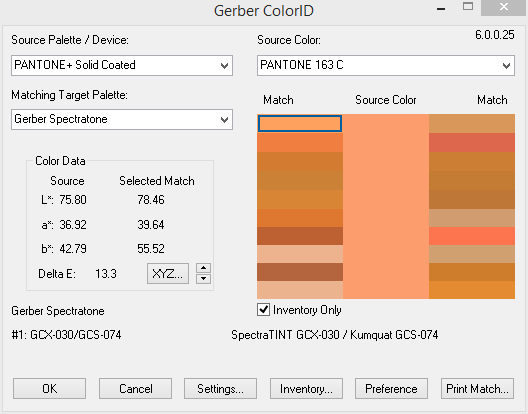Screen dimensions: 528x414
Task: Click the selected match L* value 78.46
Action: [x=151, y=200]
